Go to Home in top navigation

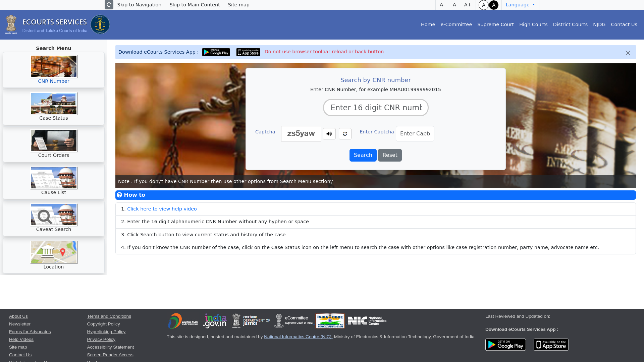point(428,24)
